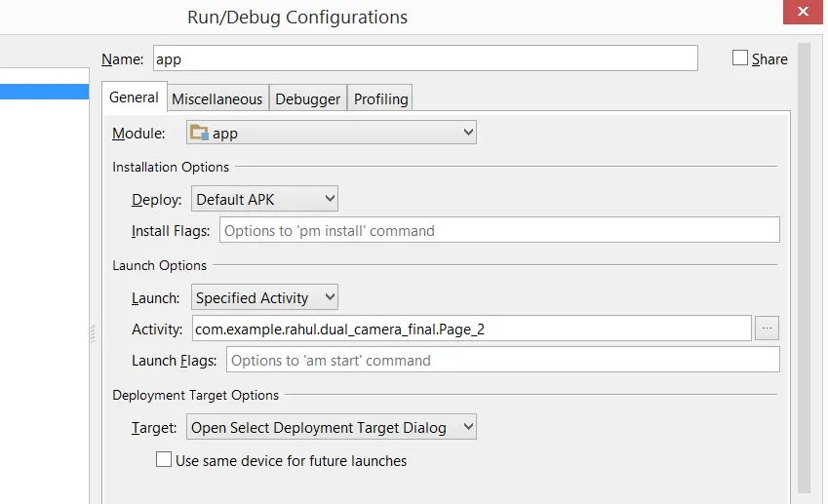Open the Debugger tab
Image resolution: width=828 pixels, height=504 pixels.
pyautogui.click(x=308, y=98)
